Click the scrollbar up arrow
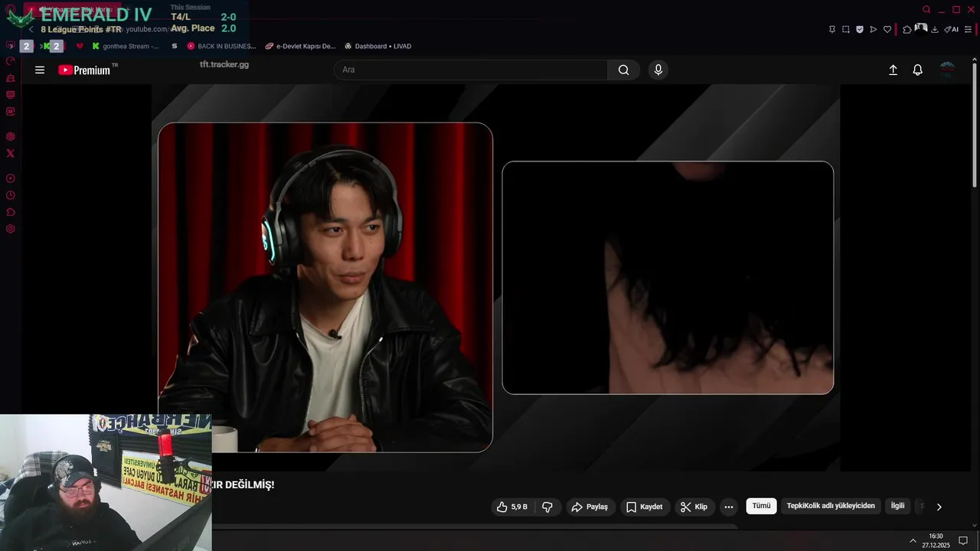The width and height of the screenshot is (980, 551). point(975,61)
